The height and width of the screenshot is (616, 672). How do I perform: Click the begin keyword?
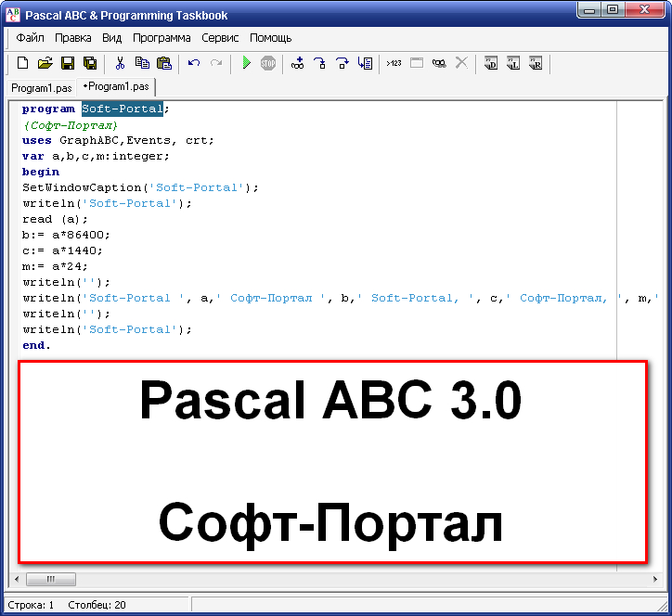click(41, 173)
